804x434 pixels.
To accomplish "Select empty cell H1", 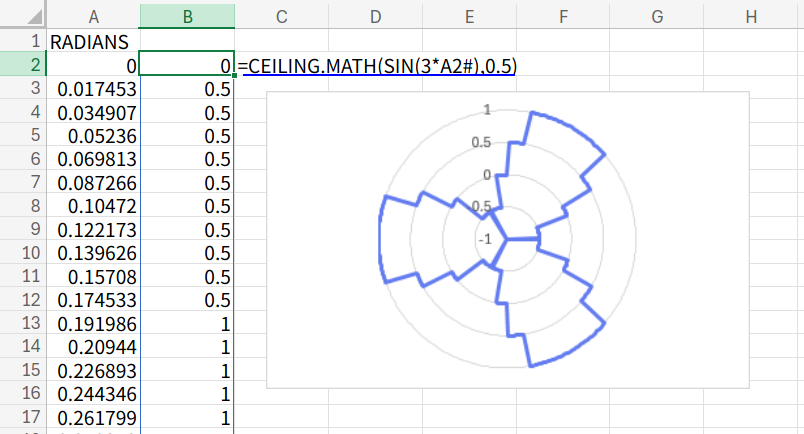I will 751,42.
